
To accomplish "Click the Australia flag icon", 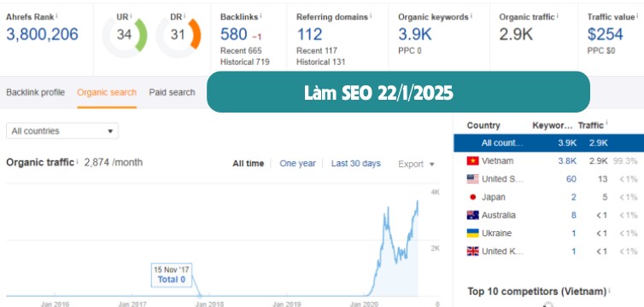I will (472, 215).
